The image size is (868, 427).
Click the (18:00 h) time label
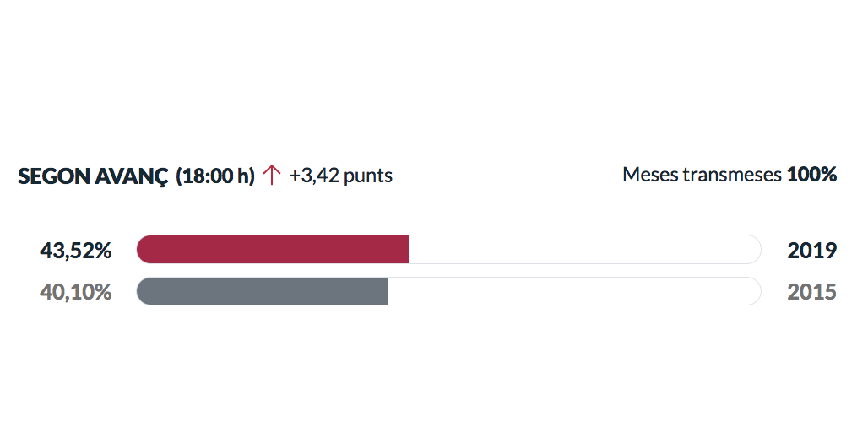point(215,176)
